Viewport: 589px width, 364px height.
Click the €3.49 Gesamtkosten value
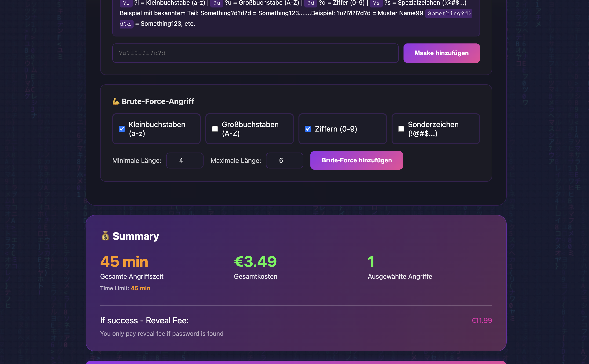[255, 262]
